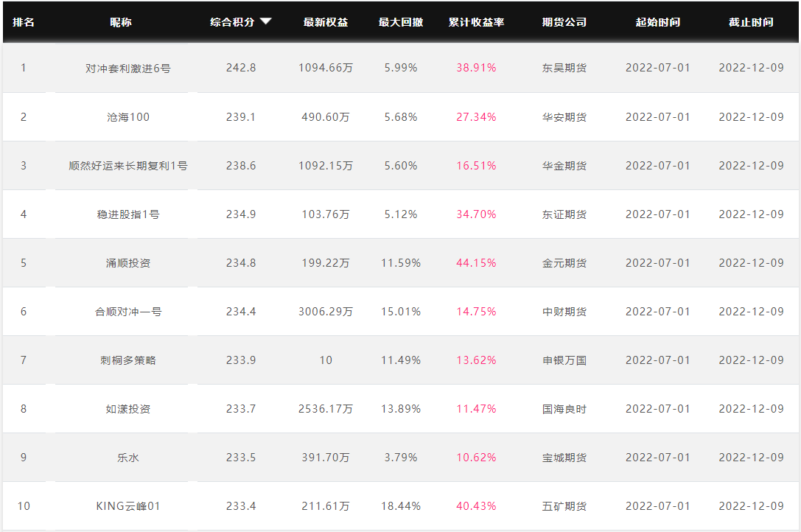
Task: Click the company 华金期货
Action: tap(564, 166)
